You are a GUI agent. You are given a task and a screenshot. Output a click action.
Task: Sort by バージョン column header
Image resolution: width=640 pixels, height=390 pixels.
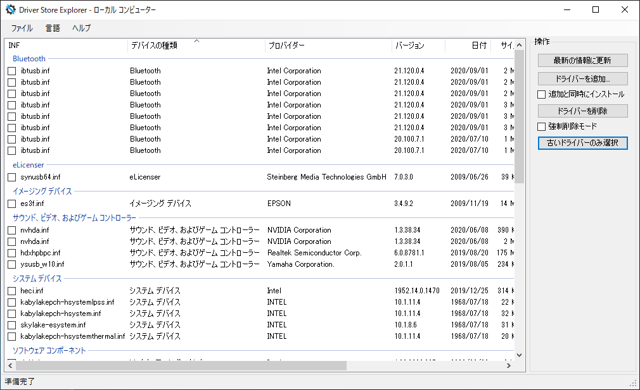418,46
